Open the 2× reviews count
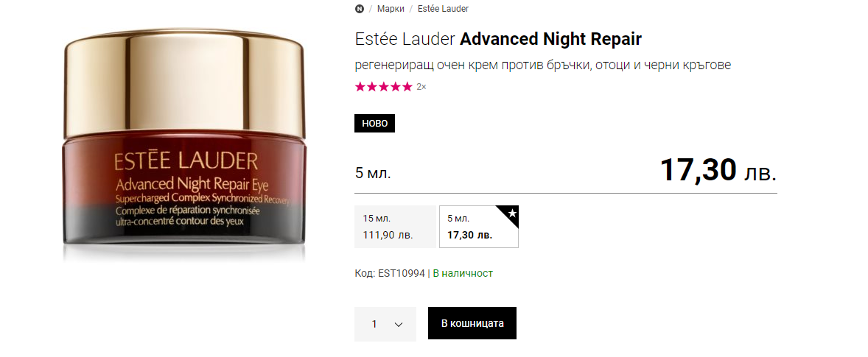 [421, 87]
